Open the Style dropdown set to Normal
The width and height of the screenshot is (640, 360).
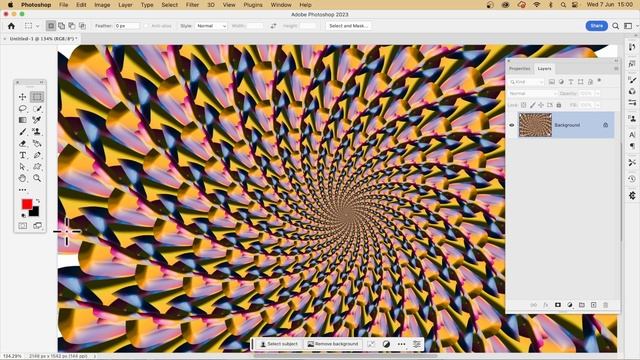(211, 26)
